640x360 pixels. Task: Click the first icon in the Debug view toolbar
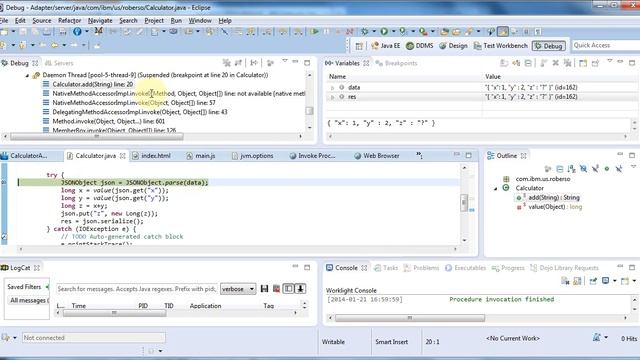coord(227,63)
